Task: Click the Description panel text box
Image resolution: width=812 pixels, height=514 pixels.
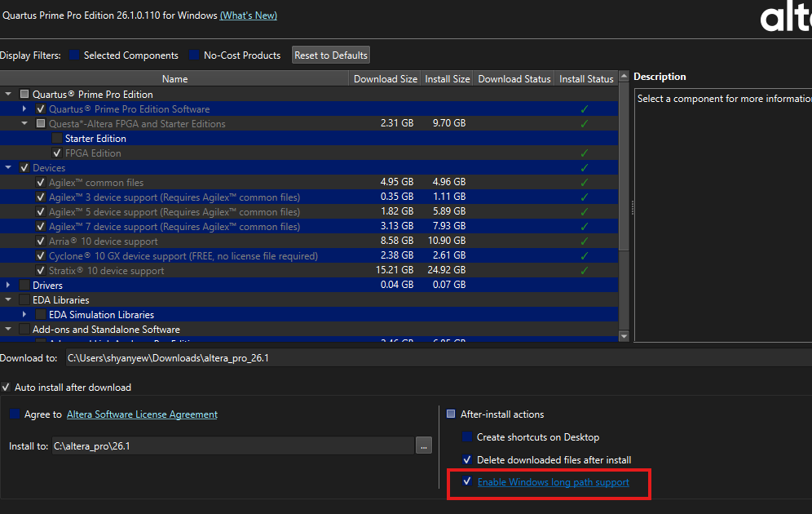Action: click(723, 215)
